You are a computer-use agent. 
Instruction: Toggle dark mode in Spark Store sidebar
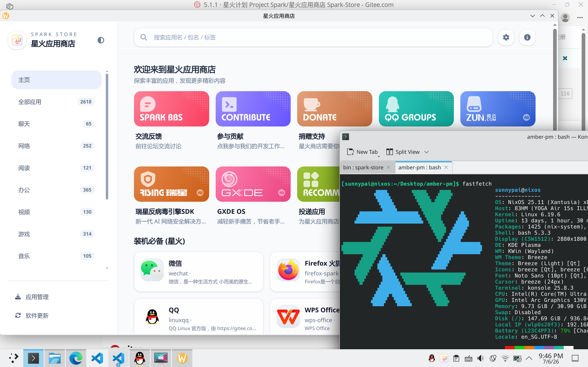101,40
